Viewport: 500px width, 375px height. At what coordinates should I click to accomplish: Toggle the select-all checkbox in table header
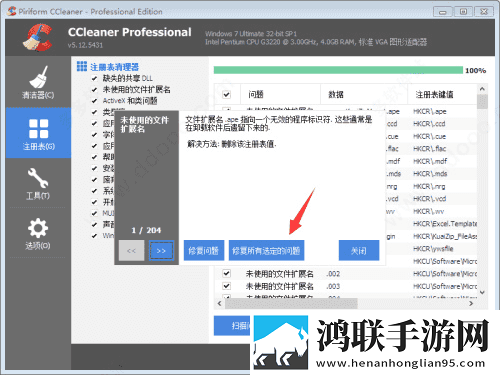coord(227,95)
